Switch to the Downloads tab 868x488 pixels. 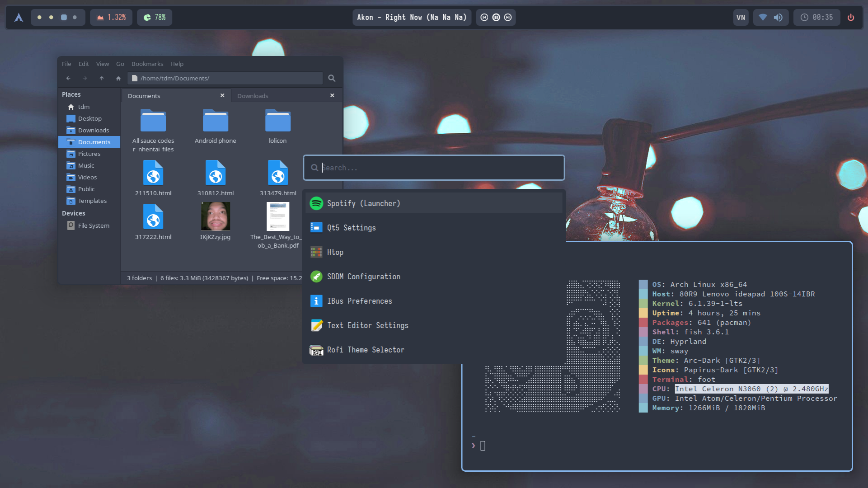(x=253, y=96)
